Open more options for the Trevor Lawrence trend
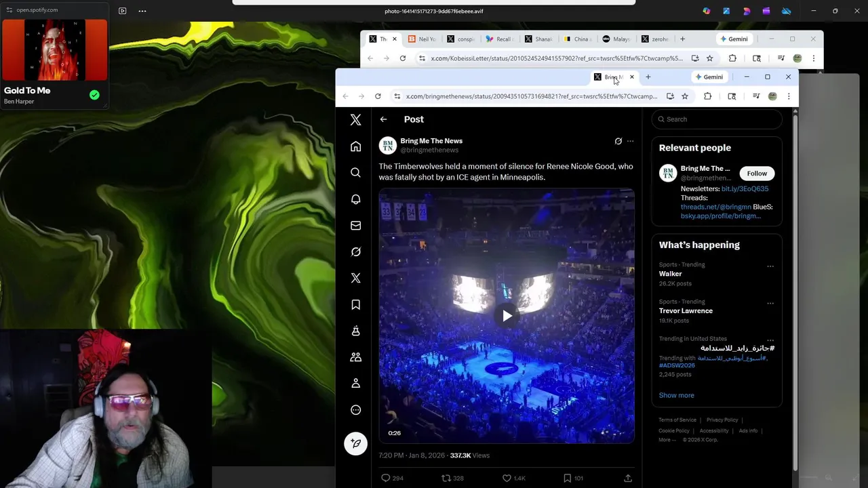This screenshot has width=868, height=488. 770,303
